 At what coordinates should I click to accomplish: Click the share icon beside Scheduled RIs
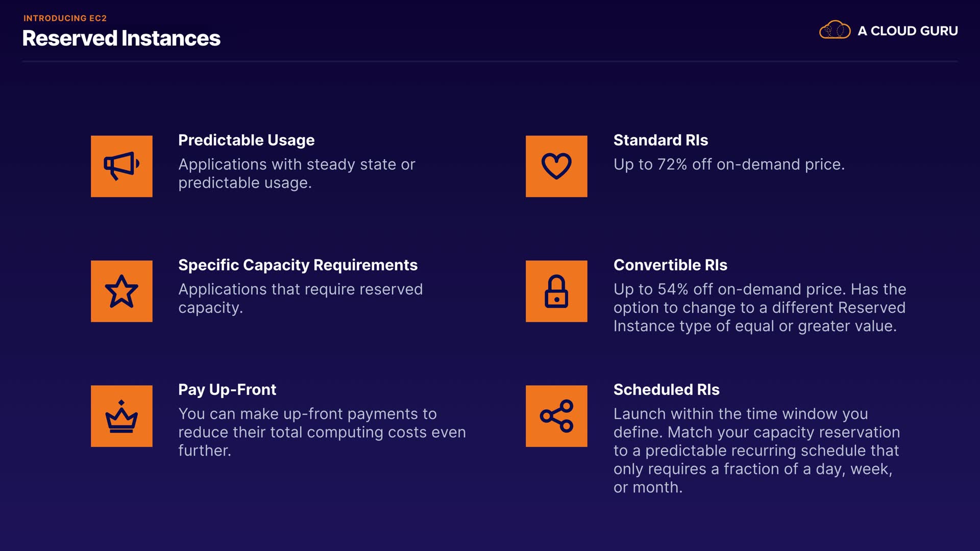click(x=556, y=416)
